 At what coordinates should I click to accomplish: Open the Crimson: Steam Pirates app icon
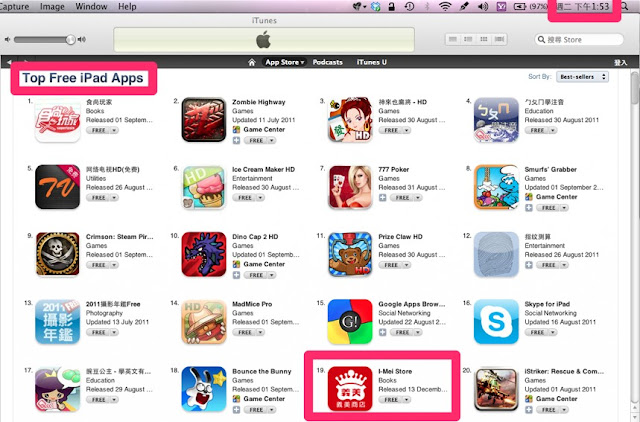[58, 254]
